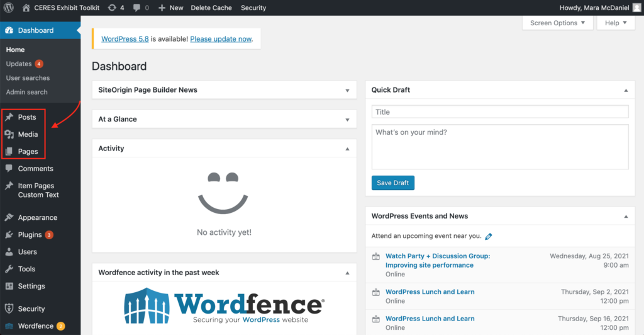Open Appearance in the sidebar
644x335 pixels.
pos(37,218)
